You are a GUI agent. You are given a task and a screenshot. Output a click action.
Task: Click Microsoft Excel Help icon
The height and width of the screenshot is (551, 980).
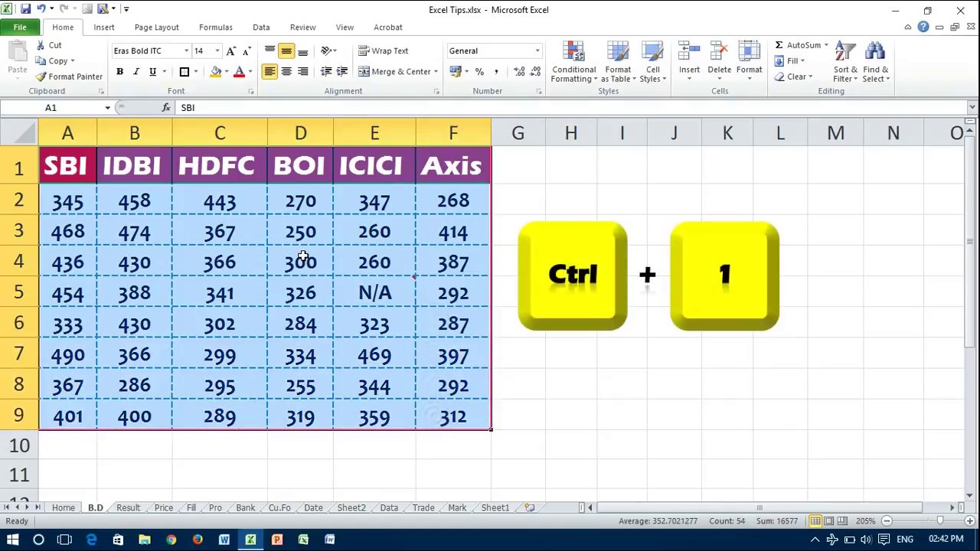point(923,28)
